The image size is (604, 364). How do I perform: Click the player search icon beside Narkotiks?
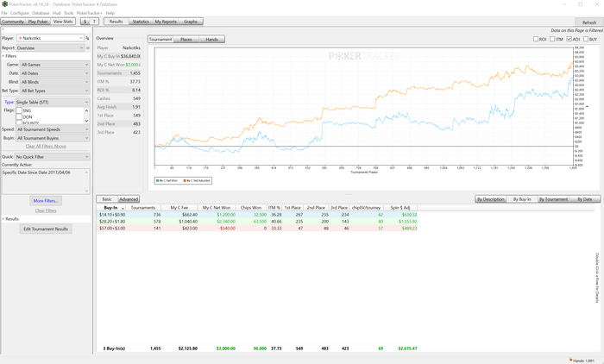[x=87, y=38]
